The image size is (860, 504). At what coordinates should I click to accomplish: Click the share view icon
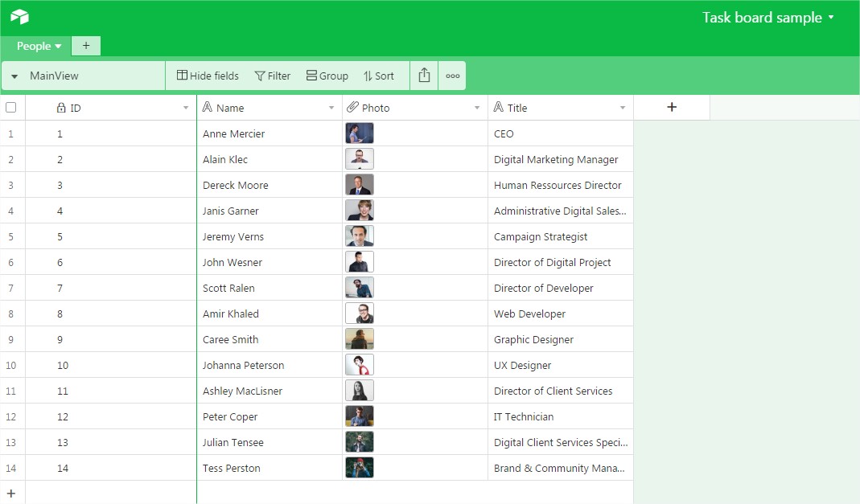[424, 76]
